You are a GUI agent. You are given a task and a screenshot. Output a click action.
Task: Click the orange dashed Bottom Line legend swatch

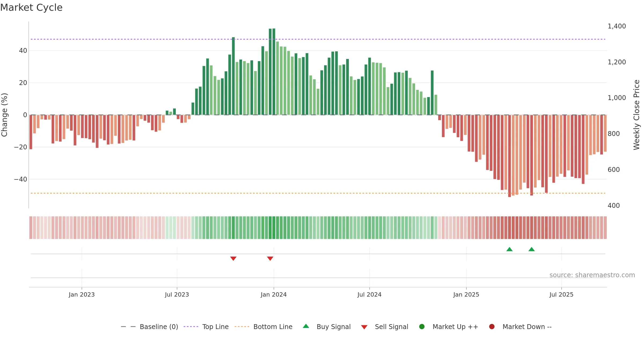(x=242, y=327)
